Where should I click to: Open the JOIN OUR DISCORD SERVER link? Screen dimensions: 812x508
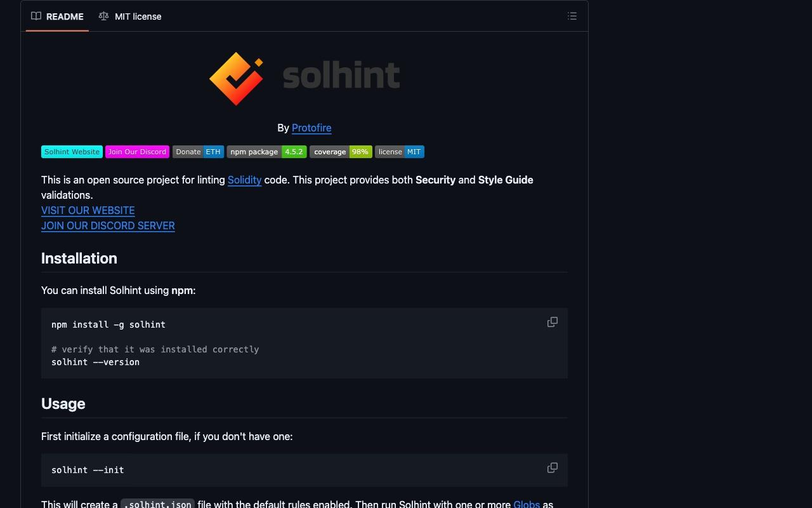(108, 225)
